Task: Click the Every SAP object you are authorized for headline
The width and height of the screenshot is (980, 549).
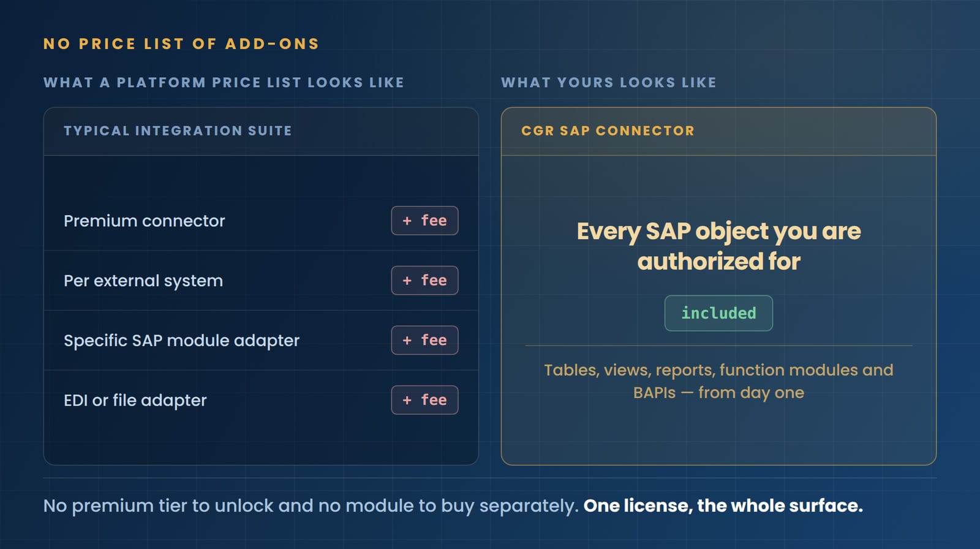Action: point(718,246)
